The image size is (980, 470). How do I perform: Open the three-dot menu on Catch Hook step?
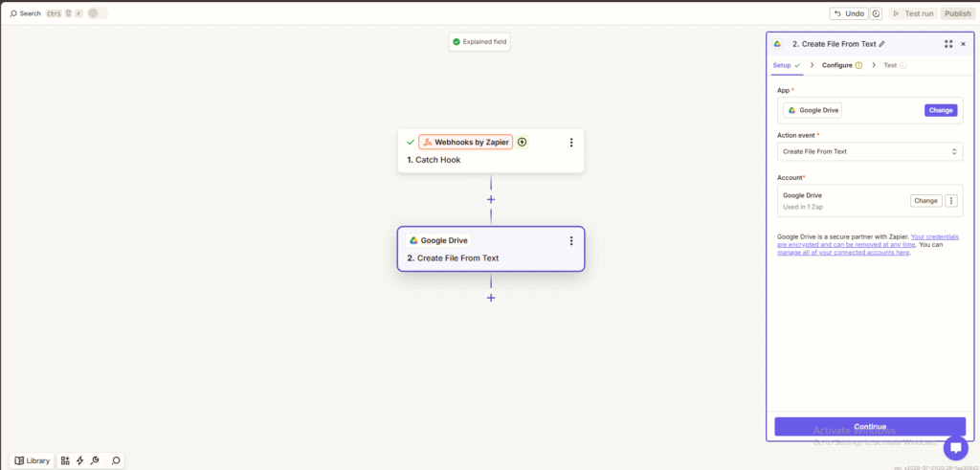(570, 143)
